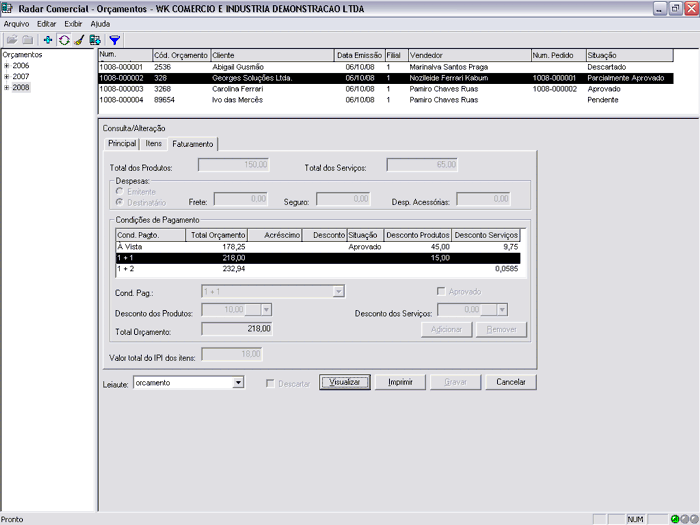Click the Visualizar button
Screen dimensions: 700x525
click(346, 382)
